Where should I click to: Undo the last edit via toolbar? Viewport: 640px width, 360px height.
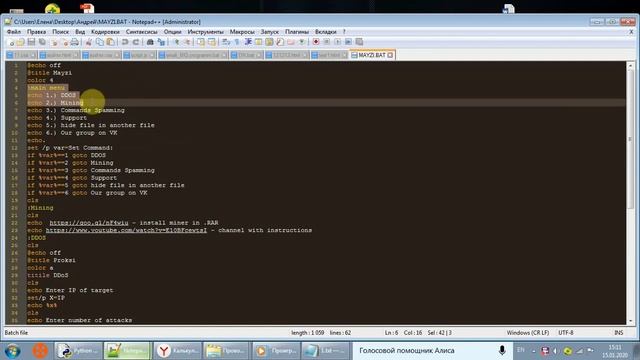pyautogui.click(x=125, y=42)
